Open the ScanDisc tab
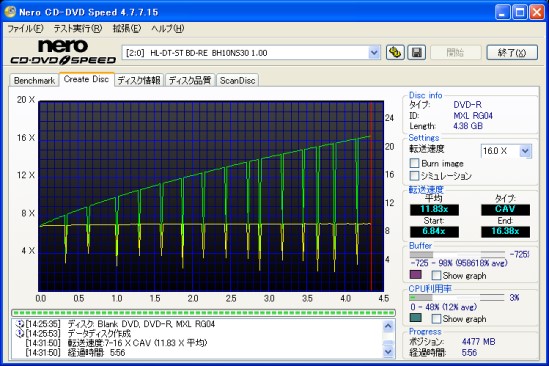549x366 pixels. [237, 81]
